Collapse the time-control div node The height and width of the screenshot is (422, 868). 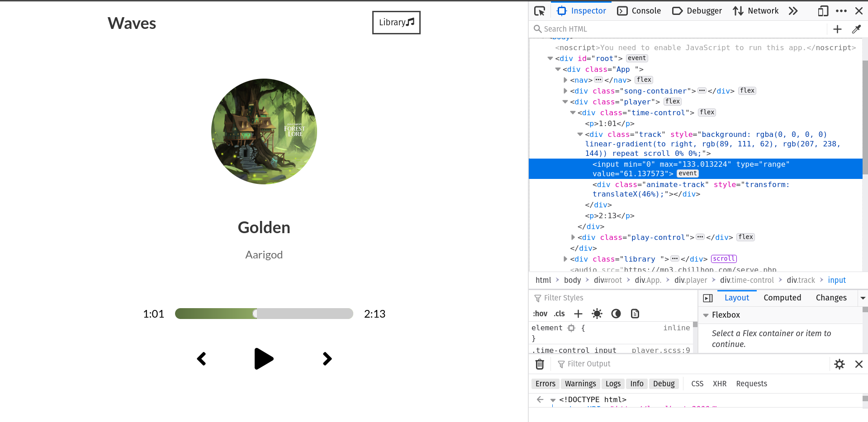[x=573, y=113]
